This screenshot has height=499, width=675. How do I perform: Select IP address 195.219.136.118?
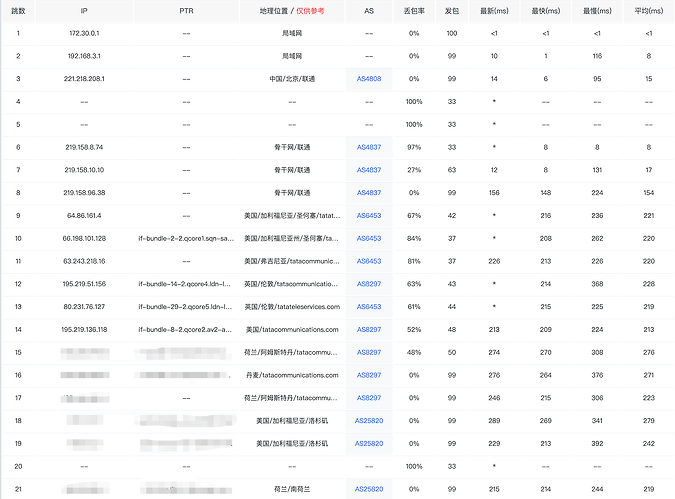pyautogui.click(x=84, y=330)
